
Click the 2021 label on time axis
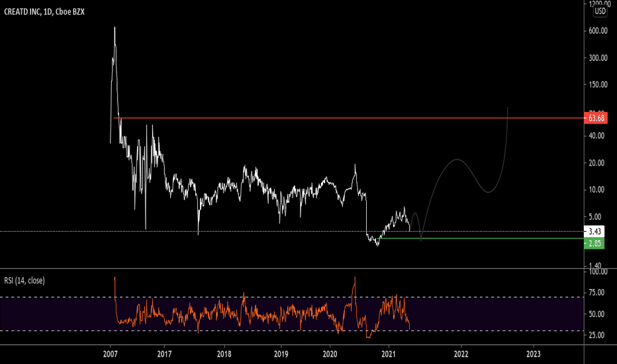click(x=389, y=354)
